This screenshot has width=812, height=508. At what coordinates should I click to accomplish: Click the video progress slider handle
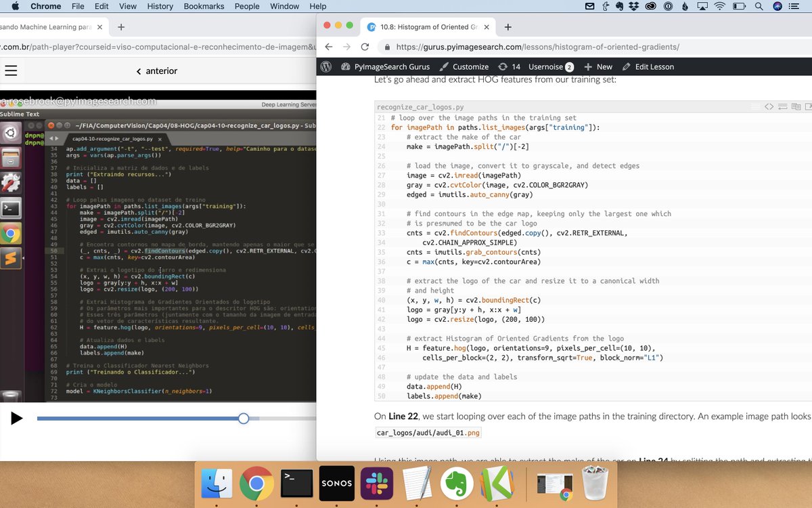[x=244, y=419]
